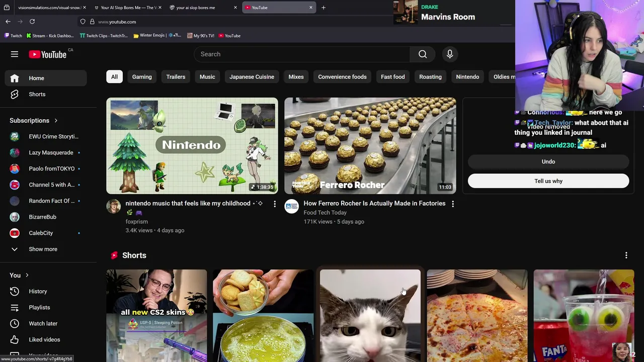Select the All filter chip
Screen dimensions: 644x362
point(114,77)
